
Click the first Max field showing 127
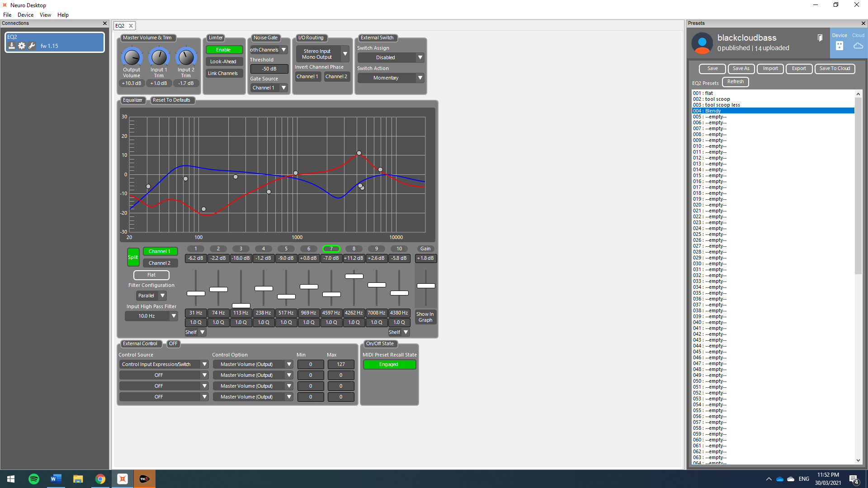pos(341,364)
